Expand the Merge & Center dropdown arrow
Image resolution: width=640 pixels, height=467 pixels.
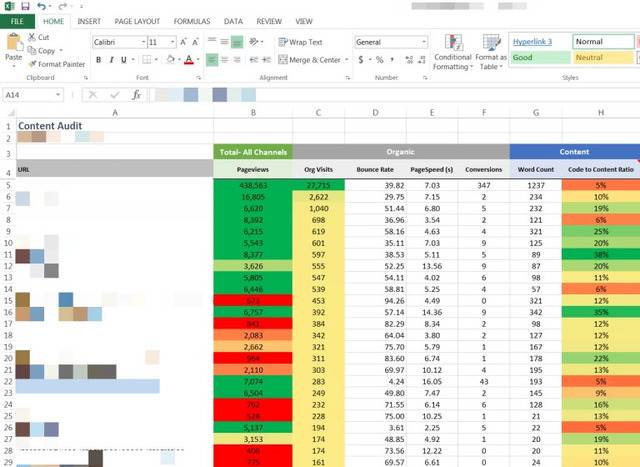click(347, 60)
